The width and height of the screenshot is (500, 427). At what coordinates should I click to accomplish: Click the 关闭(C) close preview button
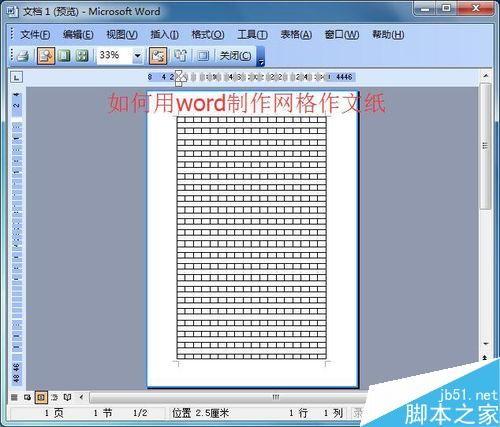[x=235, y=56]
